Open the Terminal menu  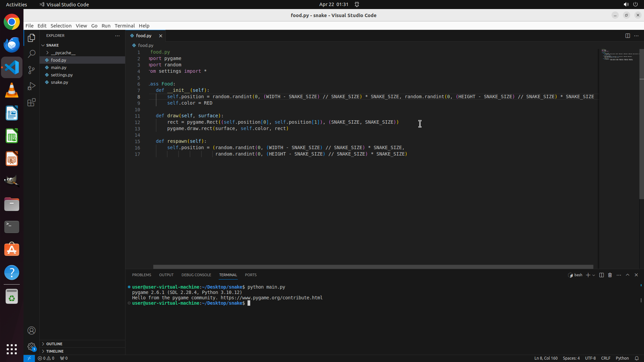[124, 26]
